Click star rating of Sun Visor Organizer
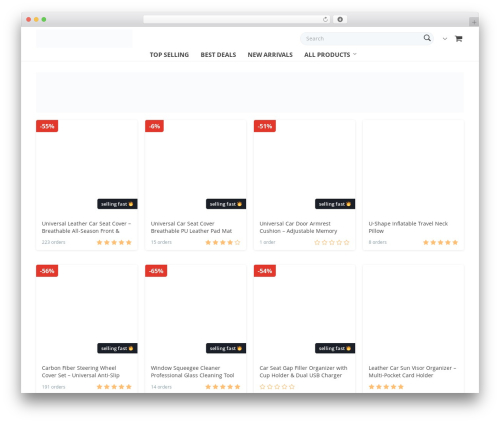Viewport: 500px width, 423px height. pos(386,387)
